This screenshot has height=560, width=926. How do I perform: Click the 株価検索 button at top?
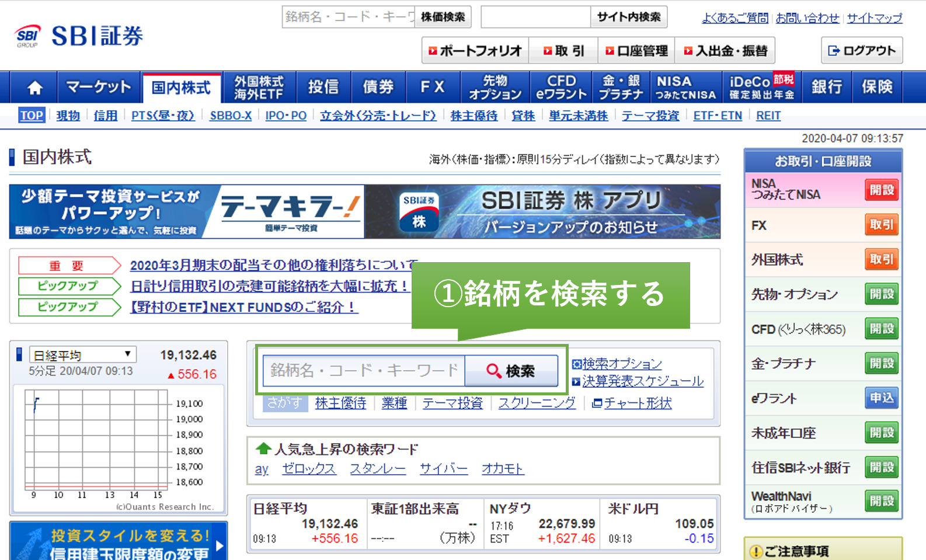[443, 17]
